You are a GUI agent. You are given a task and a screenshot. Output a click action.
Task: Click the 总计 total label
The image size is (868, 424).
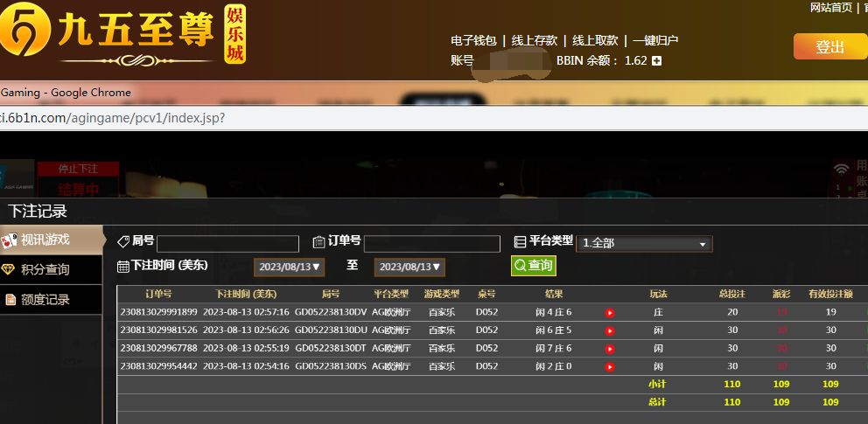[x=657, y=402]
